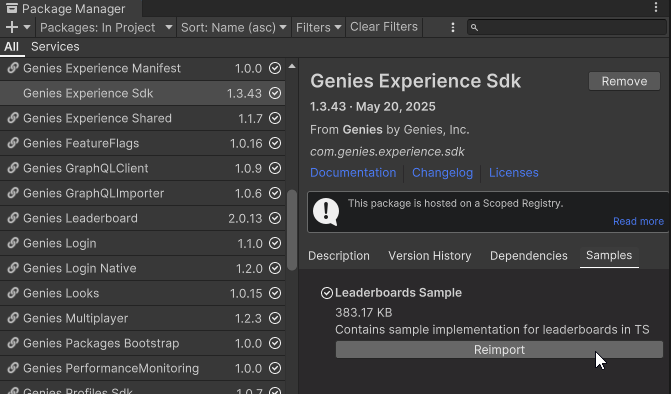Open the toolbar advanced options kebab menu
Image resolution: width=671 pixels, height=394 pixels.
pos(453,27)
